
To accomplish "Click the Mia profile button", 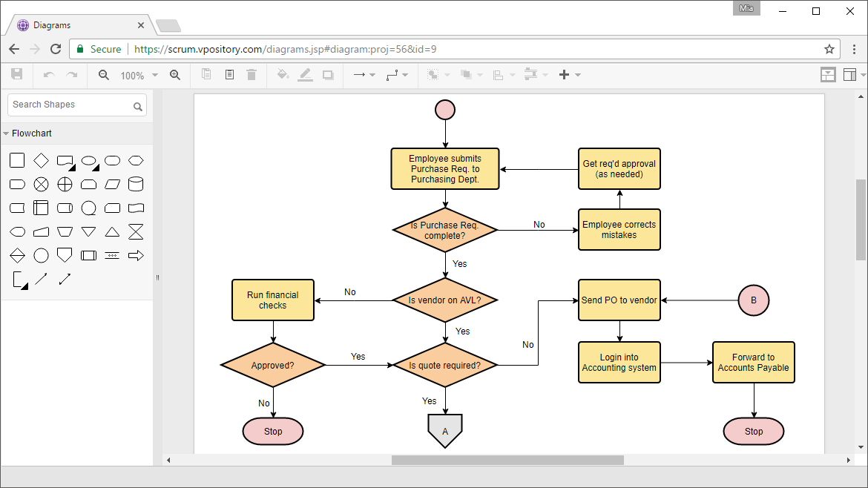I will click(x=746, y=8).
